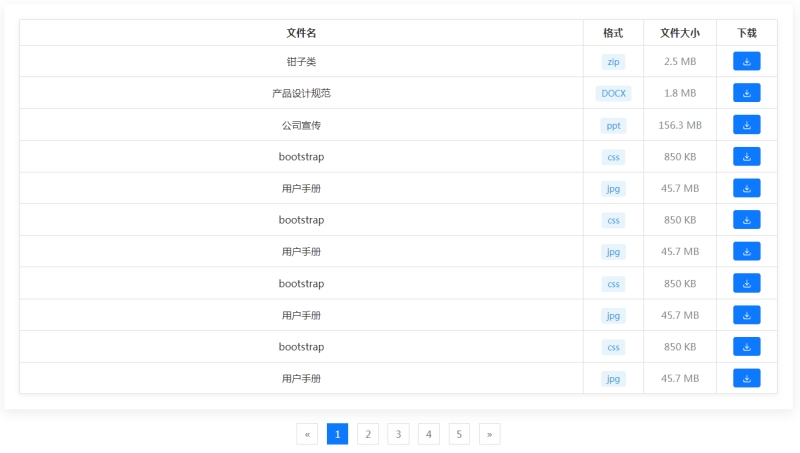Click the 文件名 column header
Image resolution: width=800 pixels, height=453 pixels.
pyautogui.click(x=301, y=33)
